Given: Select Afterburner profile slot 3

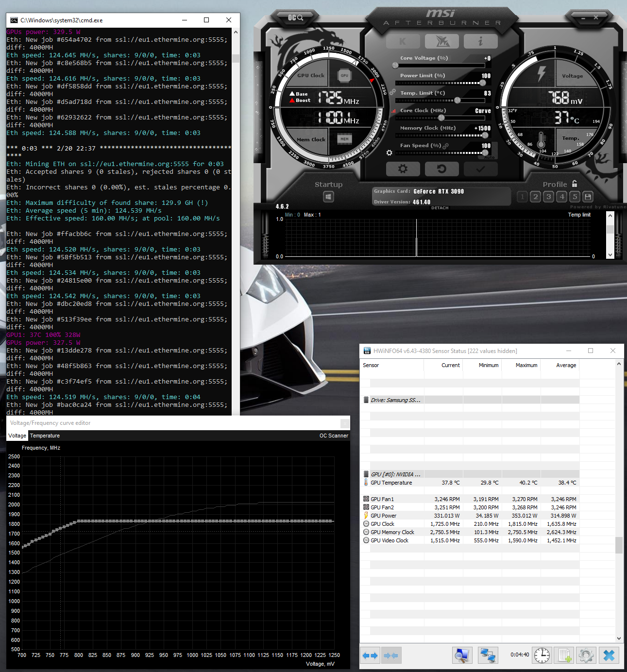Looking at the screenshot, I should click(548, 197).
